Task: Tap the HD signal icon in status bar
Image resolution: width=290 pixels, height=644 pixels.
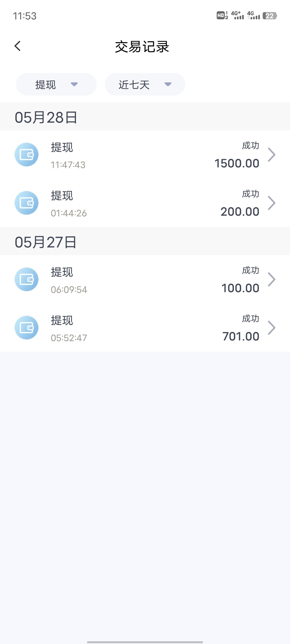Action: (x=222, y=16)
